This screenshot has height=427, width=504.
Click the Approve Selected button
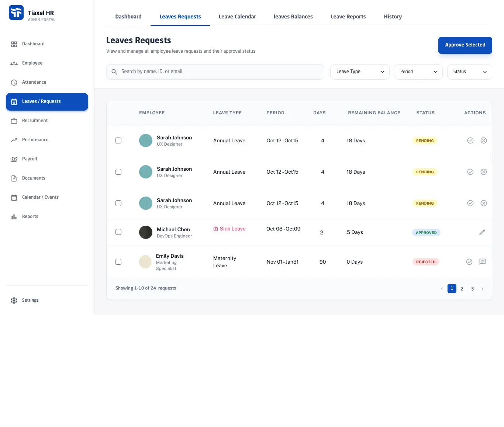(465, 45)
